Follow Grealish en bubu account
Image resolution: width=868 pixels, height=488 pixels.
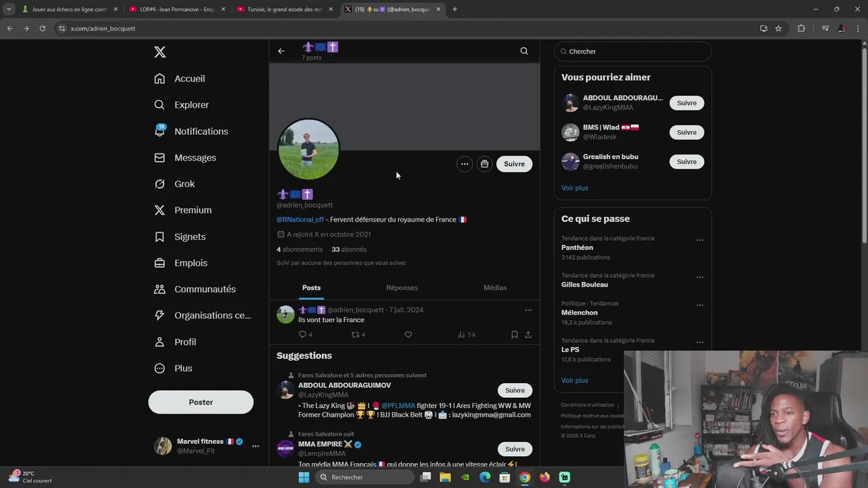point(686,161)
